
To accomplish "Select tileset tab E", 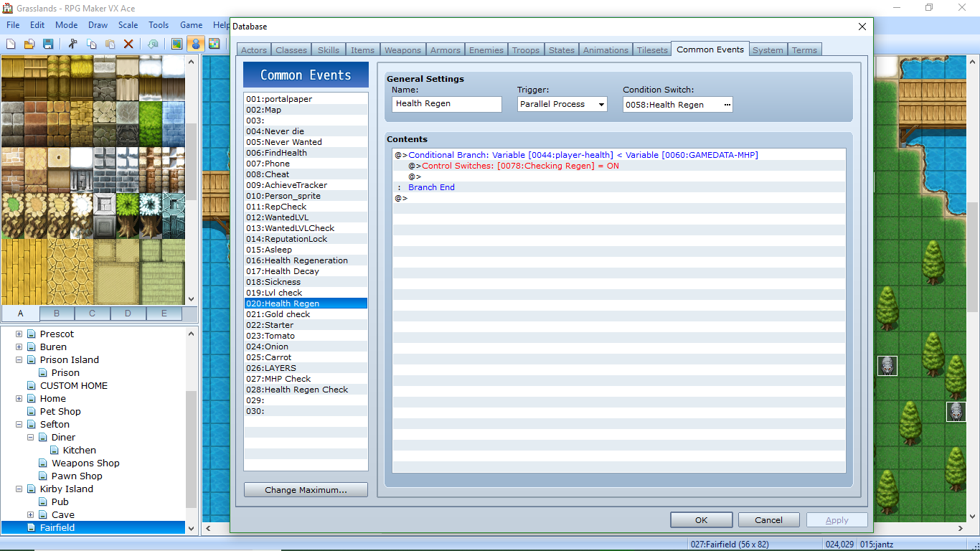I will pos(164,314).
